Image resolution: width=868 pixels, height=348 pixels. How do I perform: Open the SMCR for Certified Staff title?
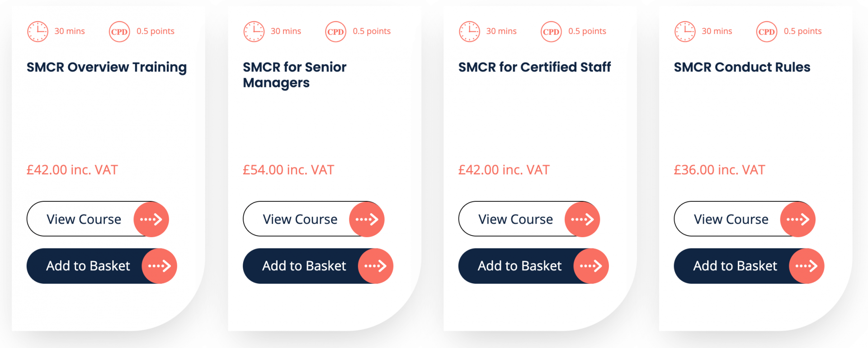(x=534, y=67)
